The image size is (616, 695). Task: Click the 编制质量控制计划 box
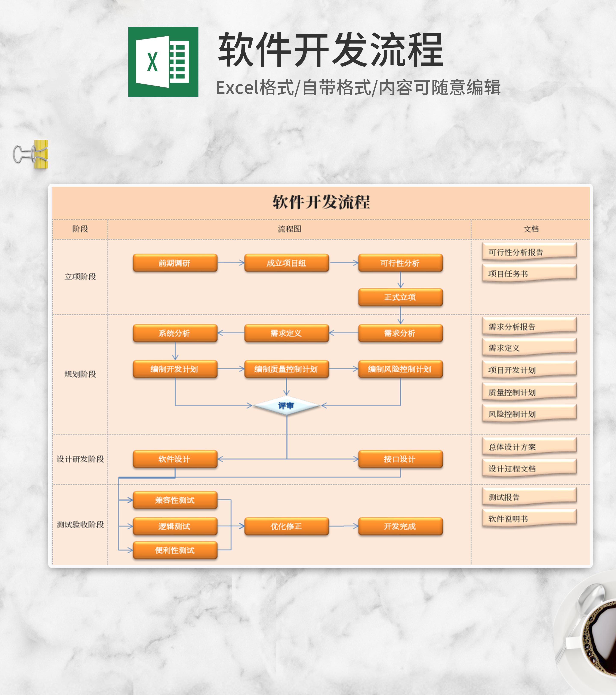286,369
